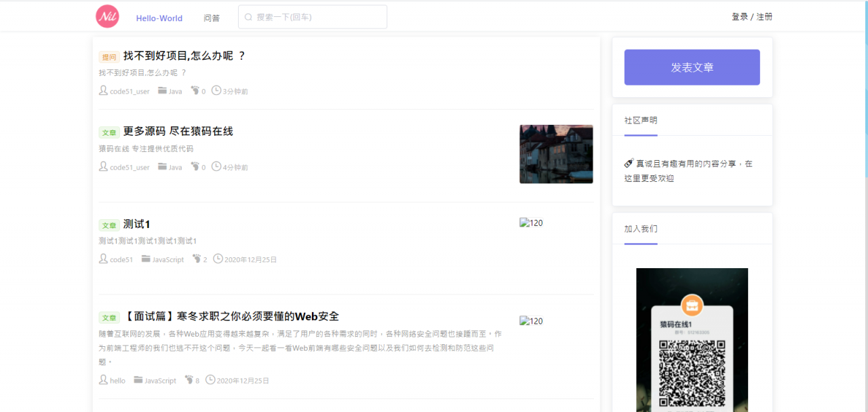The image size is (868, 412).
Task: Select author code51_user of 更多源码 post
Action: coord(130,167)
